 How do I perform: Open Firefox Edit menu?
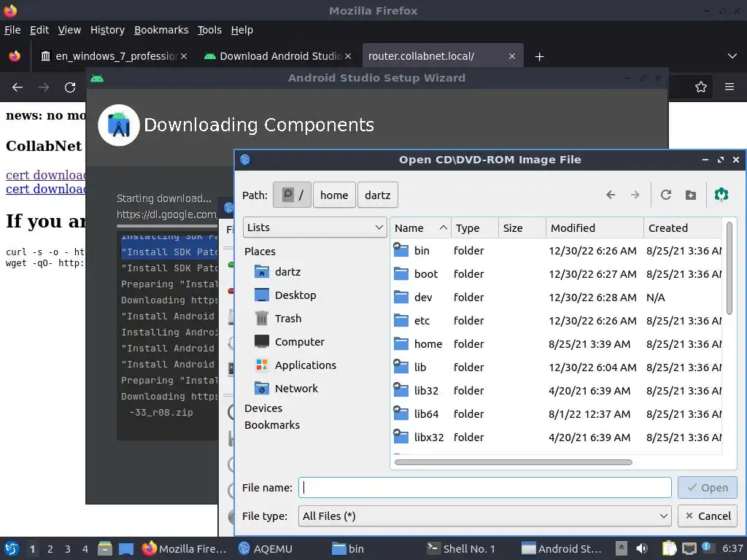click(39, 30)
